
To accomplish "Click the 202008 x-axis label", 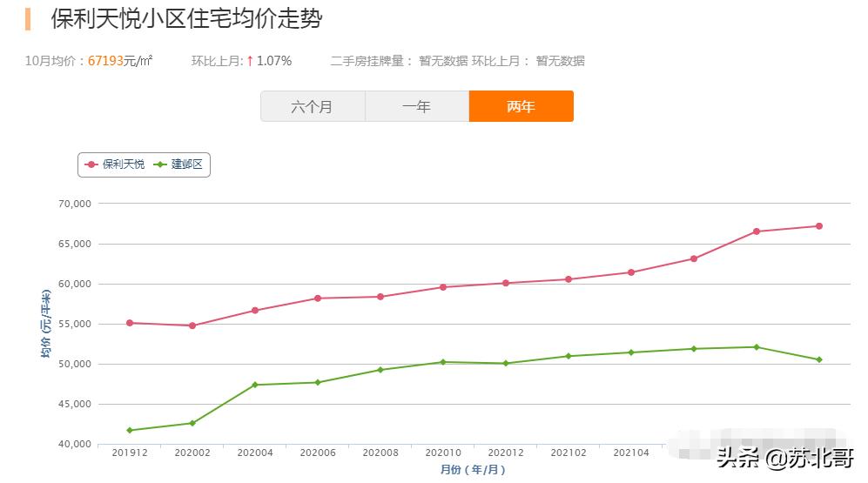I will click(x=380, y=453).
